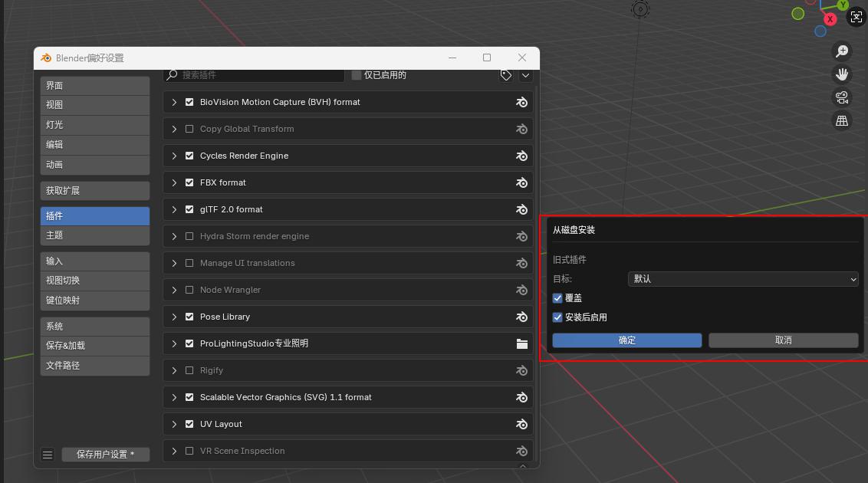This screenshot has height=483, width=868.
Task: Open the hamburger menu beside Save Preferences
Action: (x=48, y=455)
